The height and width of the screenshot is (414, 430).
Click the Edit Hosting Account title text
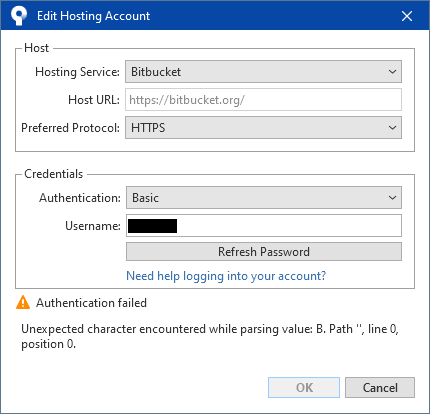point(93,16)
